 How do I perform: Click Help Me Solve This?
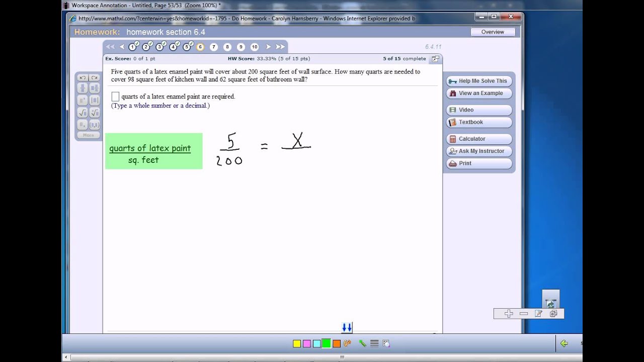click(479, 81)
